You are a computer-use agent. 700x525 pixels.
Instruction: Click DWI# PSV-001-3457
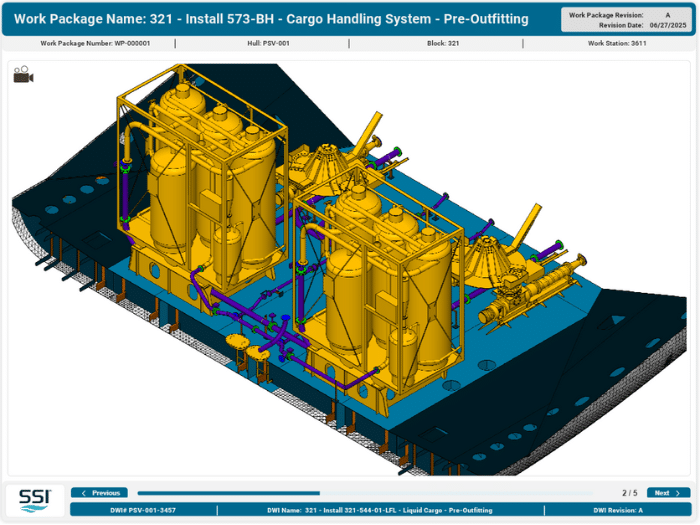143,510
